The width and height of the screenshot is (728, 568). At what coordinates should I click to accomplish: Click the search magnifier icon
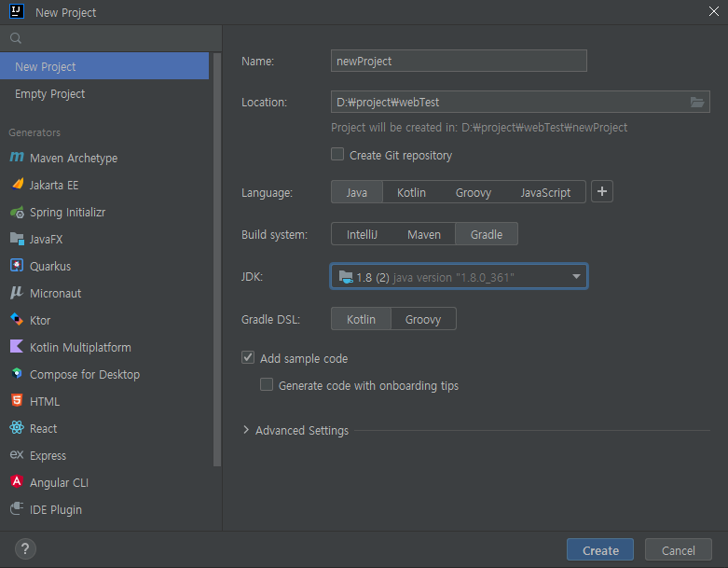pos(16,38)
